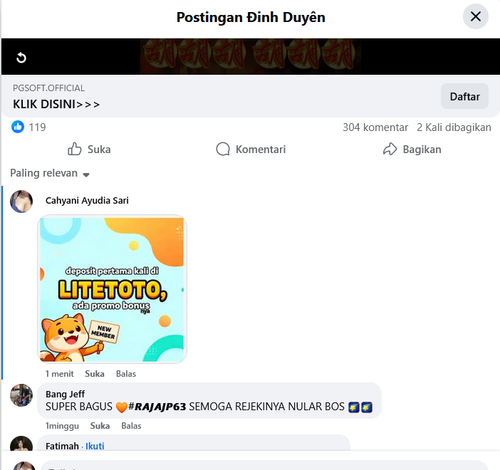
Task: Follow Fatimah with the Ikuti link
Action: tap(95, 446)
